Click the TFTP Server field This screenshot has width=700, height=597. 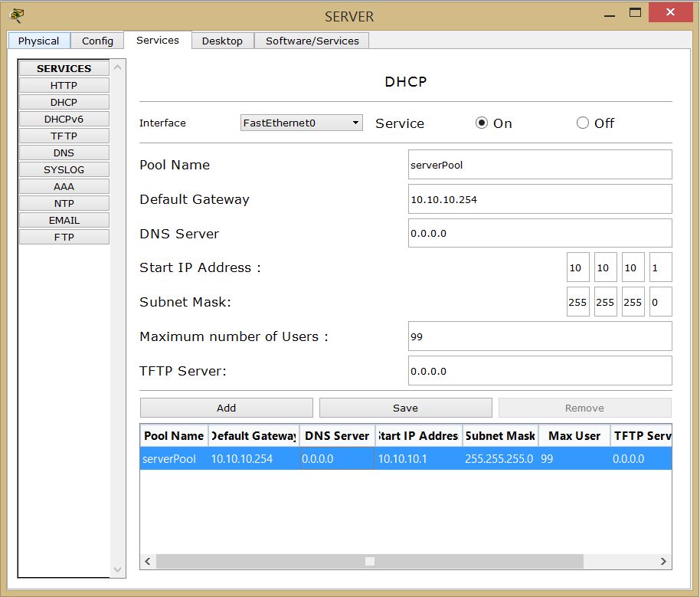tap(540, 370)
